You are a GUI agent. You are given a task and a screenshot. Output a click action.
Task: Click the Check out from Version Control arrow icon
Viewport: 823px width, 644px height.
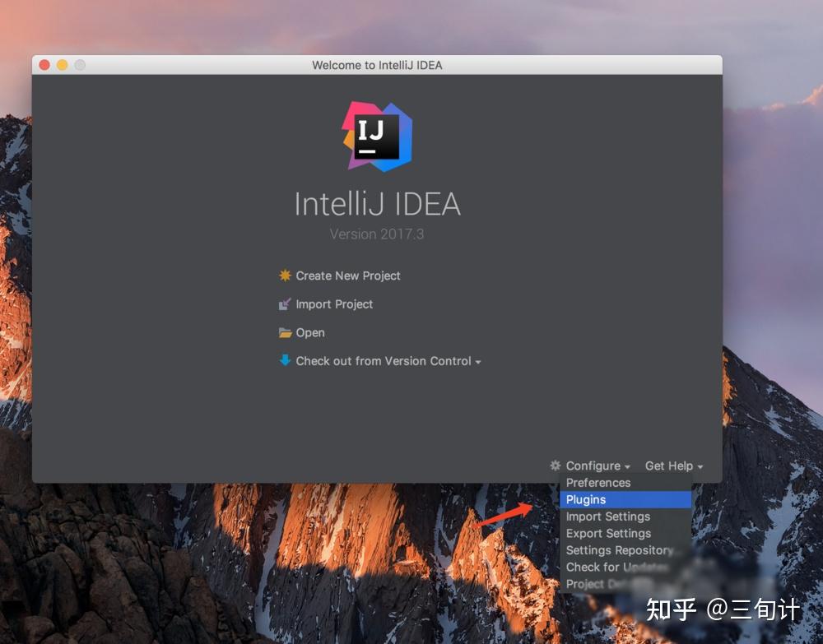283,360
